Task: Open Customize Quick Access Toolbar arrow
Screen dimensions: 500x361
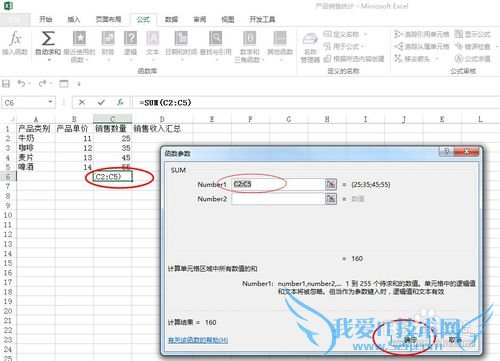Action: tap(79, 84)
